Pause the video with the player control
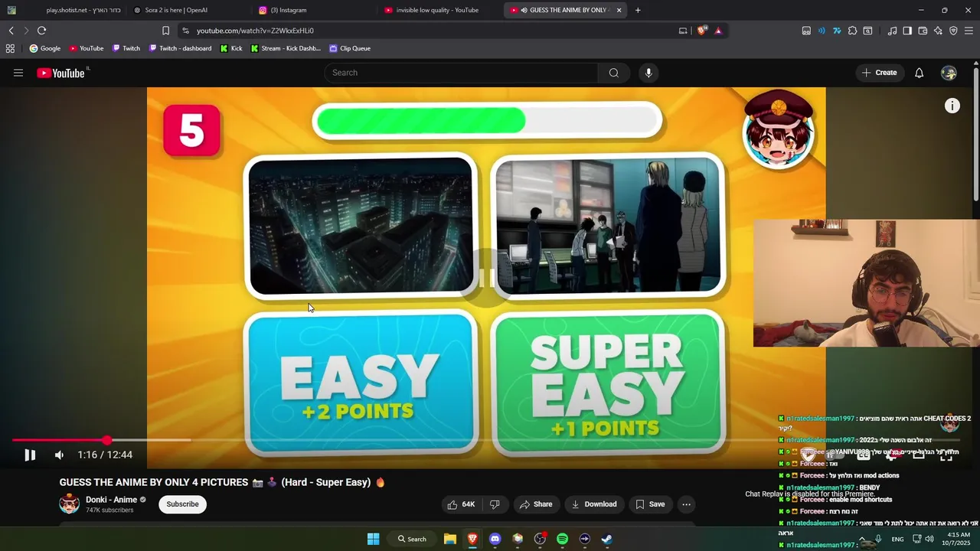 click(30, 455)
